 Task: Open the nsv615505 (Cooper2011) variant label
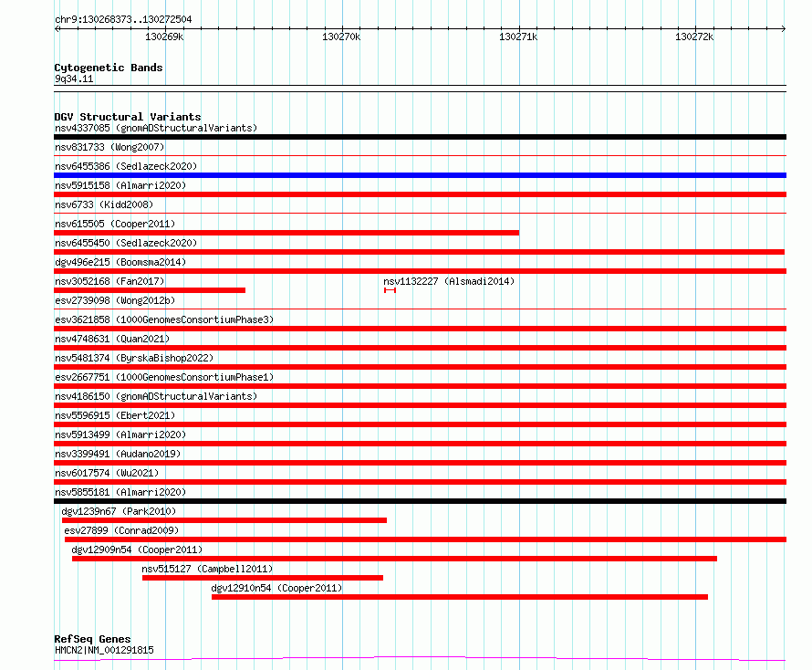(115, 224)
